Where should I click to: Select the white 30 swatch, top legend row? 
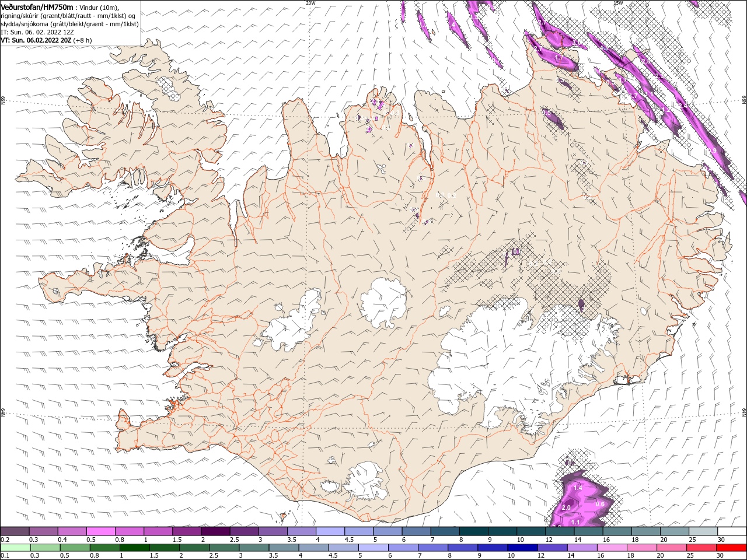tap(732, 531)
